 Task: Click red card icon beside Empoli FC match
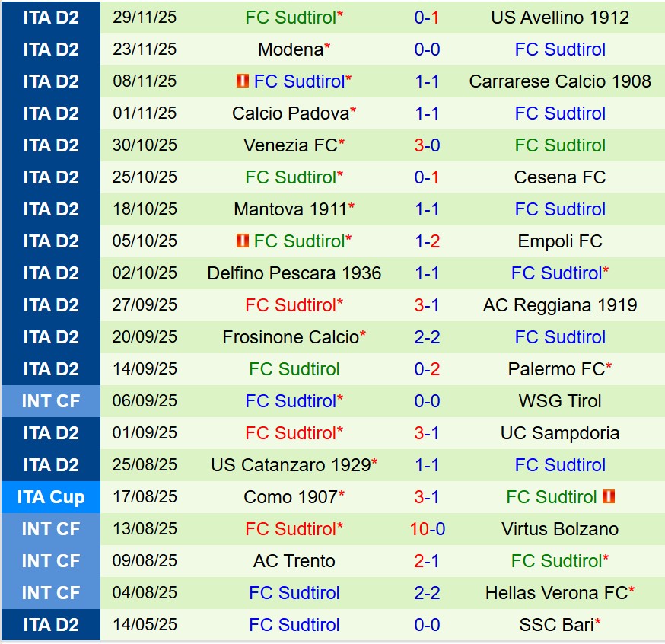tap(243, 241)
